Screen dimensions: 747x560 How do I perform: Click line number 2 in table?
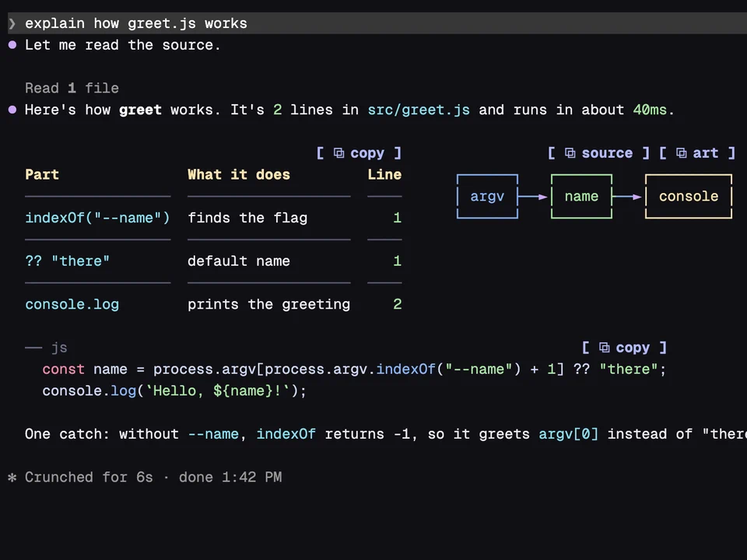(398, 304)
